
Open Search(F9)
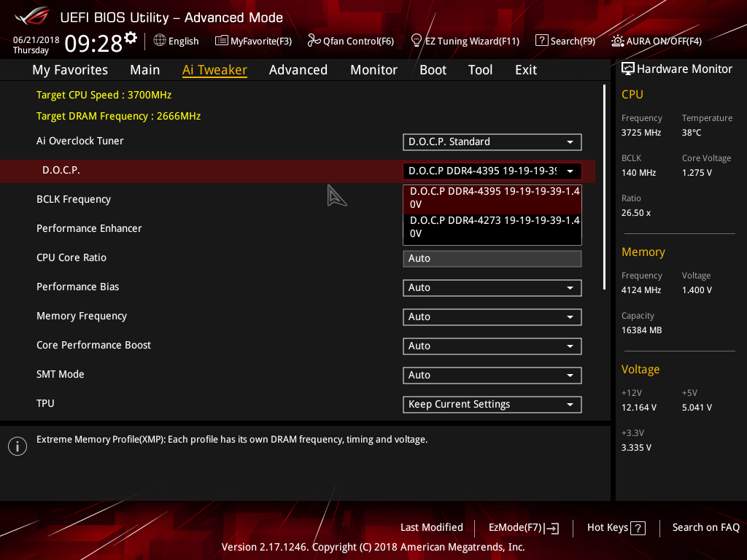[x=565, y=41]
